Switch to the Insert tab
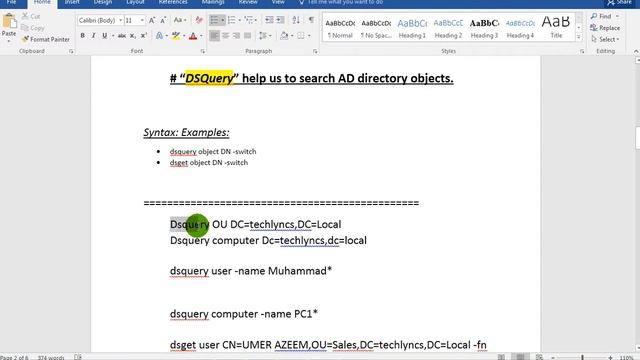The image size is (640, 360). coord(72,2)
